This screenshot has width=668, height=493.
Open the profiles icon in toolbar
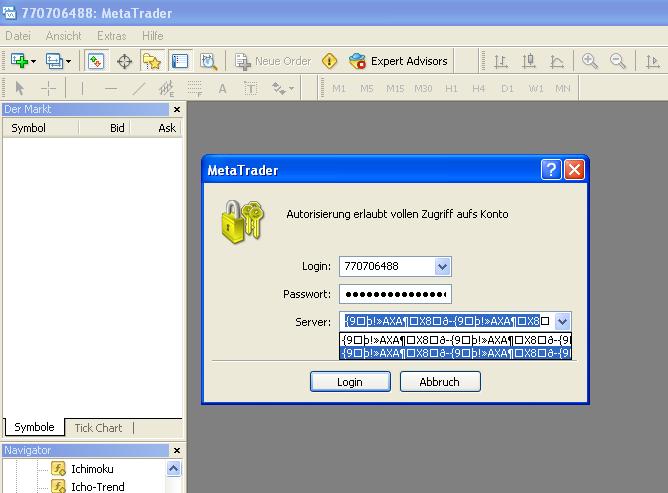point(54,61)
